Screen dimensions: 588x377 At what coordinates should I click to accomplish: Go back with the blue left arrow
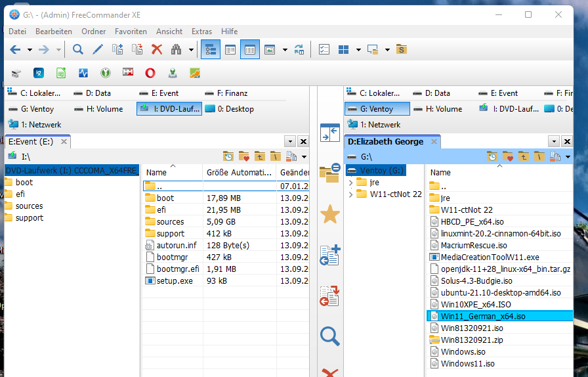coord(15,49)
